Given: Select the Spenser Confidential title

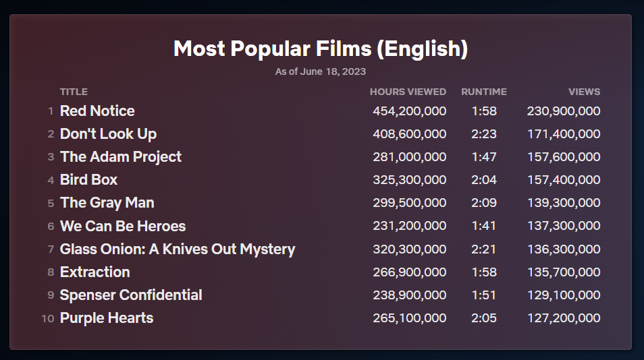Looking at the screenshot, I should coord(131,295).
